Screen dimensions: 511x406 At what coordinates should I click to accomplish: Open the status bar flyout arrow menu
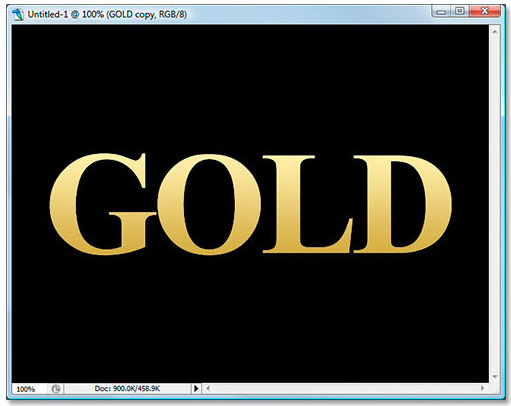coord(196,388)
